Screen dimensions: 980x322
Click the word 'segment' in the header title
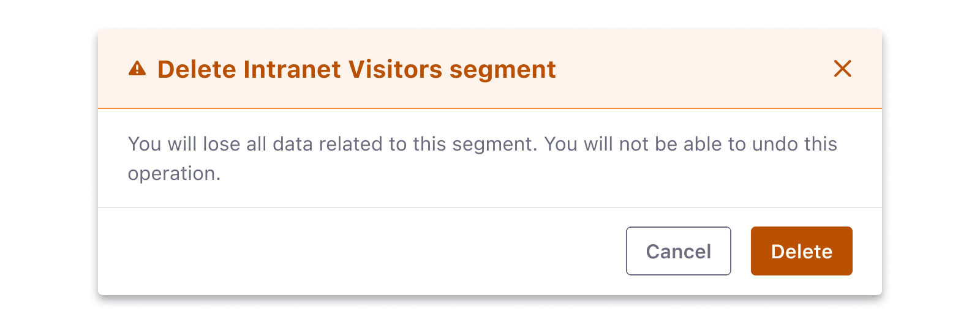(x=503, y=70)
